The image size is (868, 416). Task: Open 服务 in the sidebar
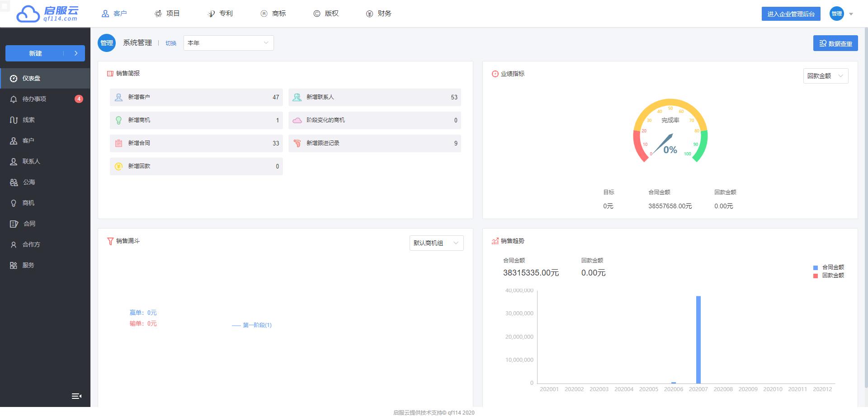coord(45,265)
